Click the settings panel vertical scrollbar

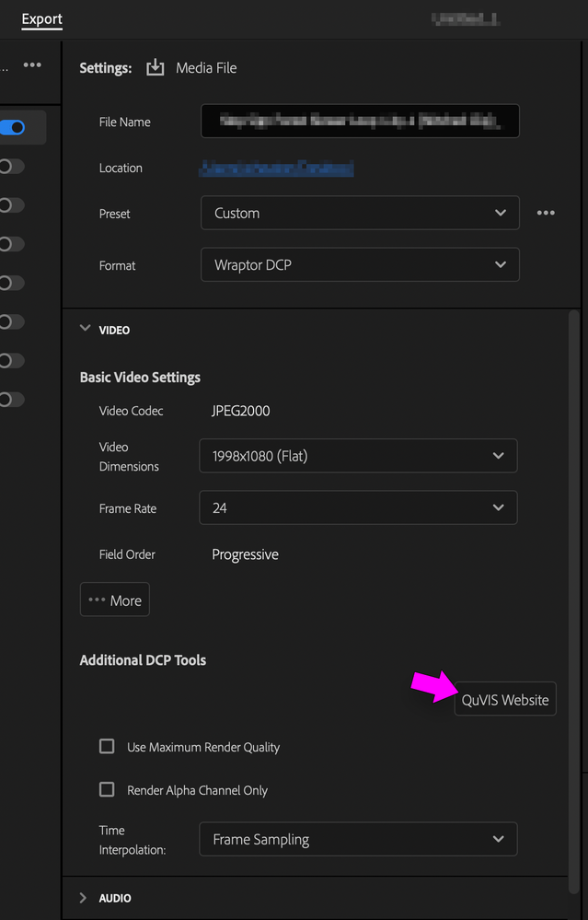[575, 553]
